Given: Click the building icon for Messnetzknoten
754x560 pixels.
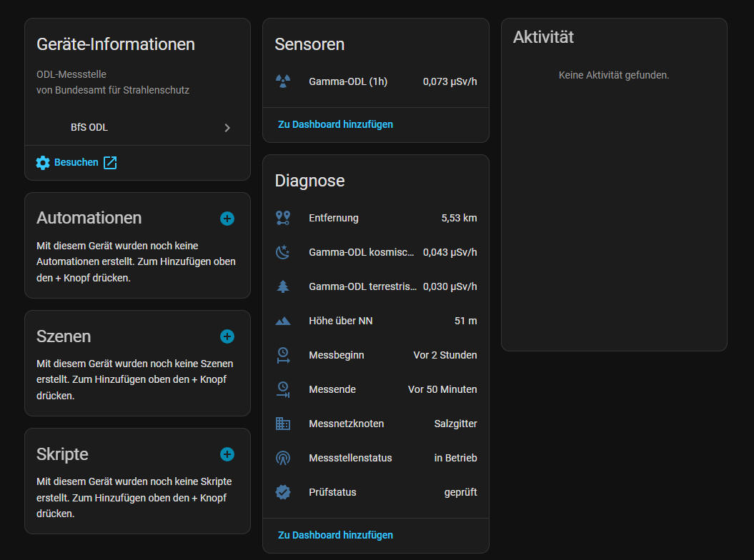Looking at the screenshot, I should point(283,424).
